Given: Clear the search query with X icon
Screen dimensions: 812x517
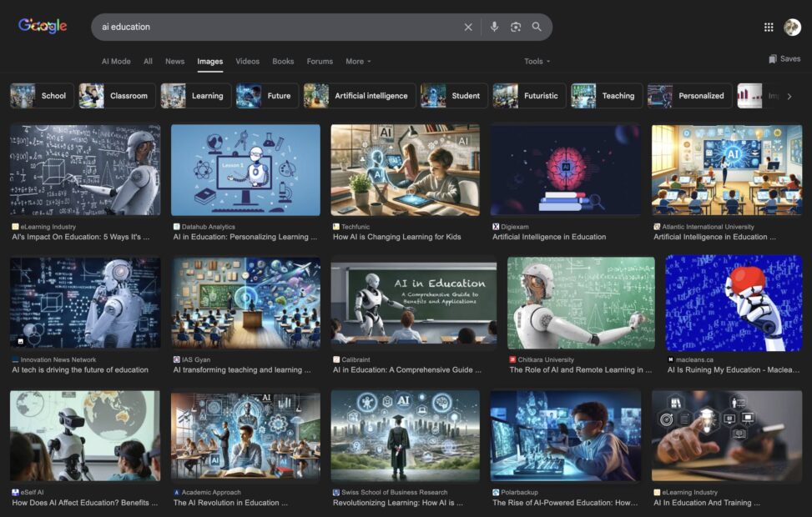Looking at the screenshot, I should click(468, 27).
